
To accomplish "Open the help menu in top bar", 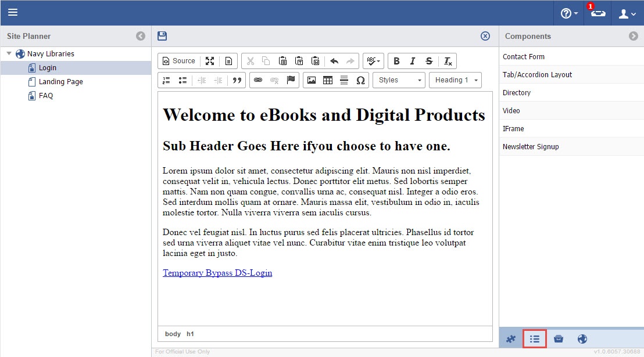I will tap(569, 13).
